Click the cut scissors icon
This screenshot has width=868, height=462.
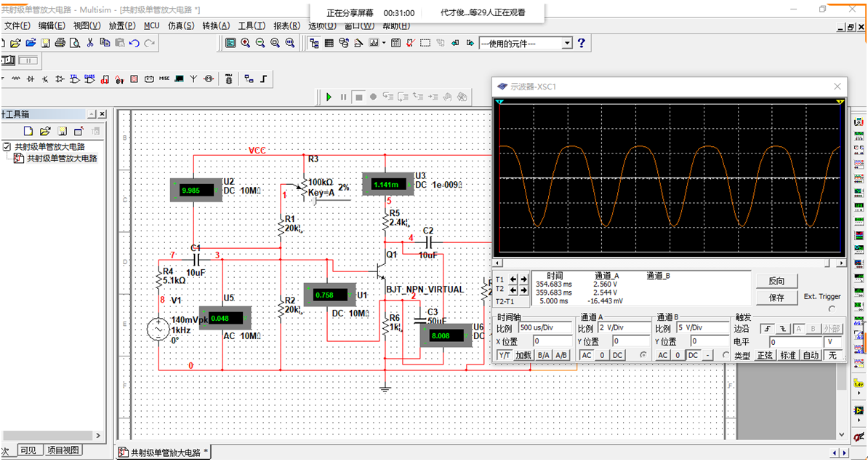pyautogui.click(x=90, y=43)
